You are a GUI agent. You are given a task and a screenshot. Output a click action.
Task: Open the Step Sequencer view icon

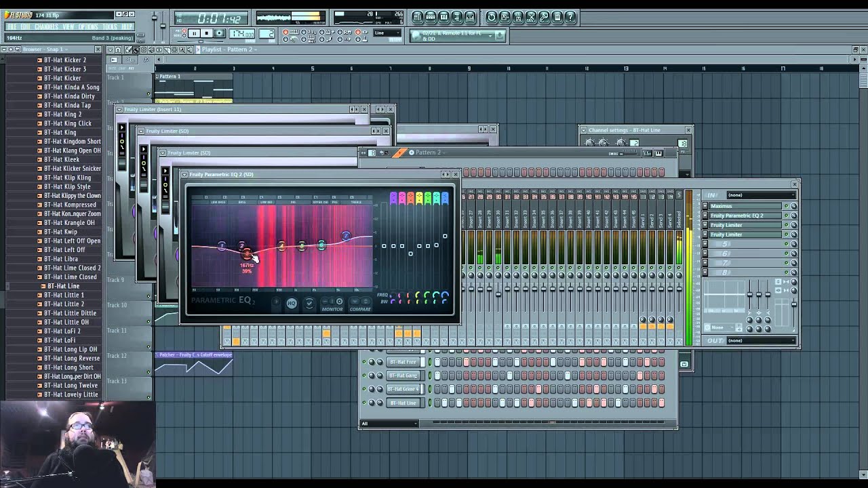tap(431, 17)
